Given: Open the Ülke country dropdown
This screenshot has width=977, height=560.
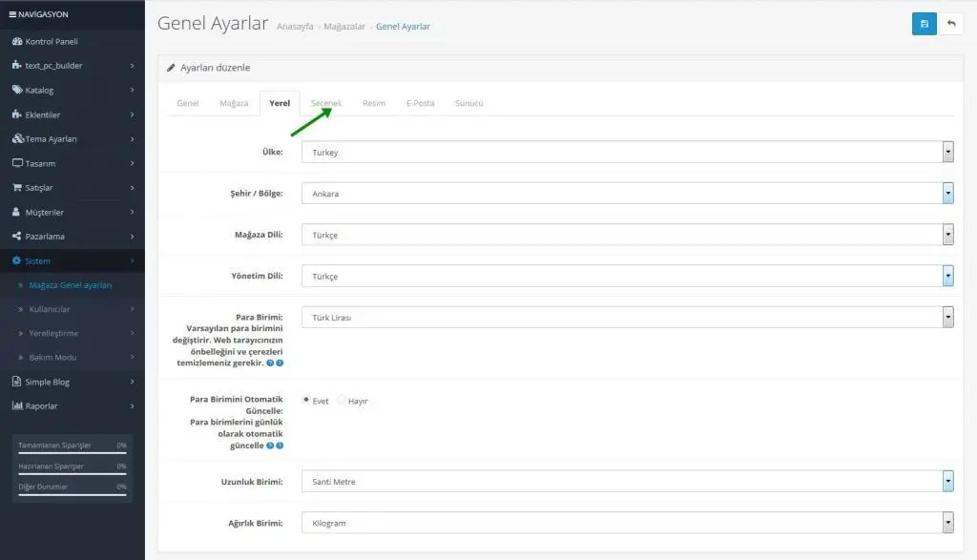Looking at the screenshot, I should point(628,152).
